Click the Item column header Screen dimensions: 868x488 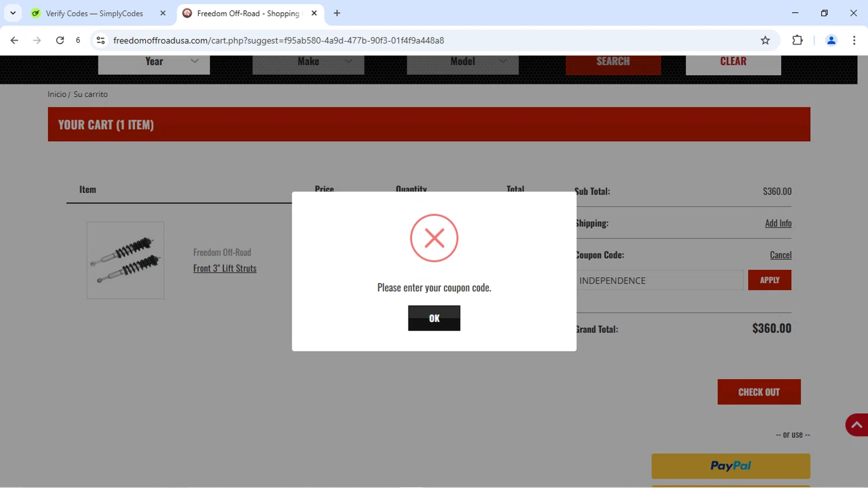(87, 189)
